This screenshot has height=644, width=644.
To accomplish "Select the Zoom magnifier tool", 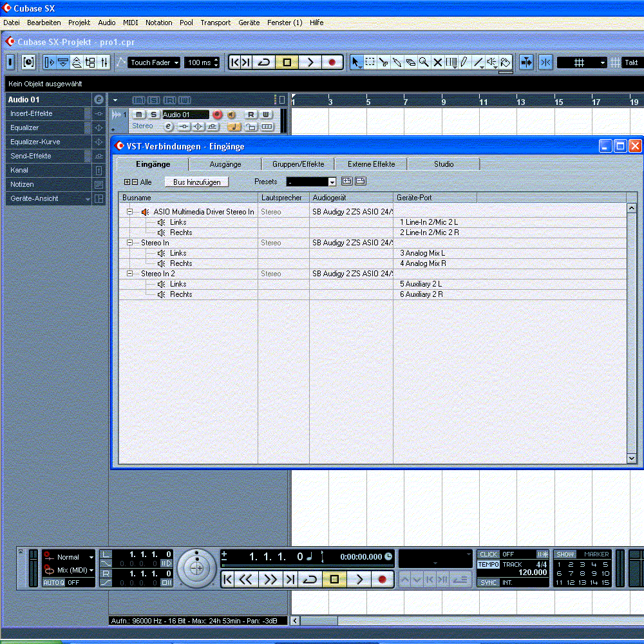I will click(424, 62).
